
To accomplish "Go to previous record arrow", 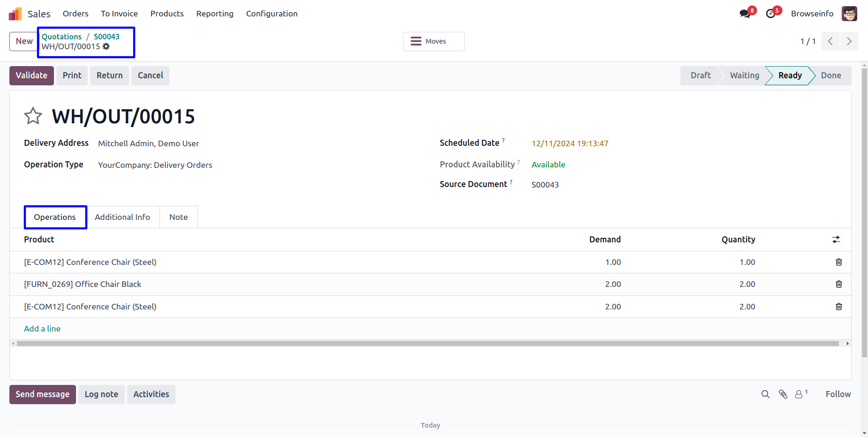I will (830, 41).
